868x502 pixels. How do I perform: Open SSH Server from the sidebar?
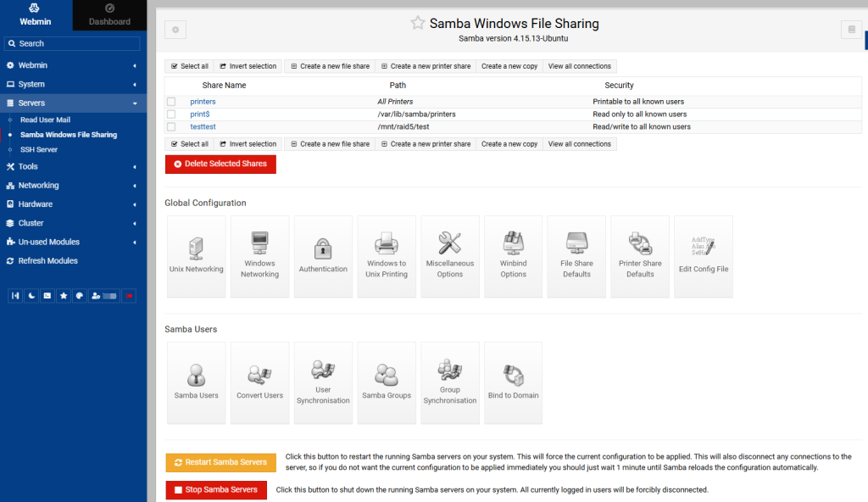[39, 149]
